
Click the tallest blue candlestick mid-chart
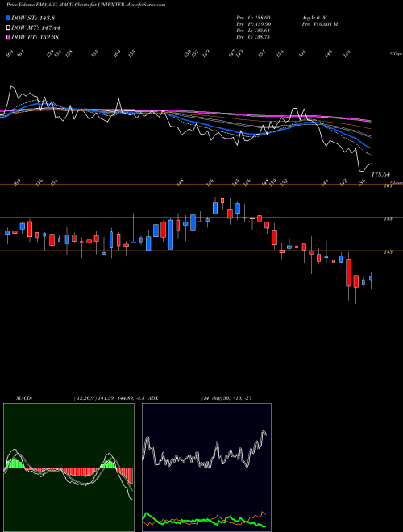click(x=171, y=235)
